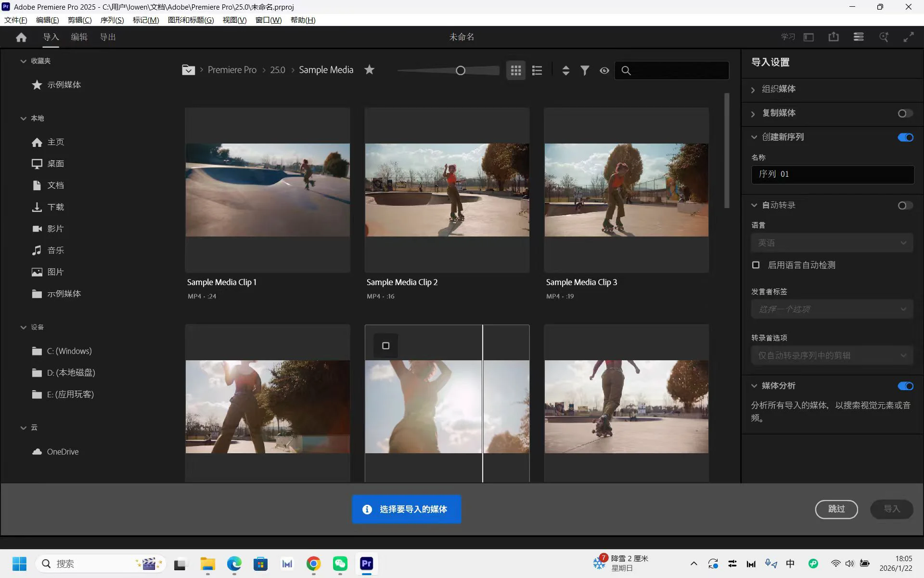
Task: Add Sample Media to favorites star
Action: [369, 70]
